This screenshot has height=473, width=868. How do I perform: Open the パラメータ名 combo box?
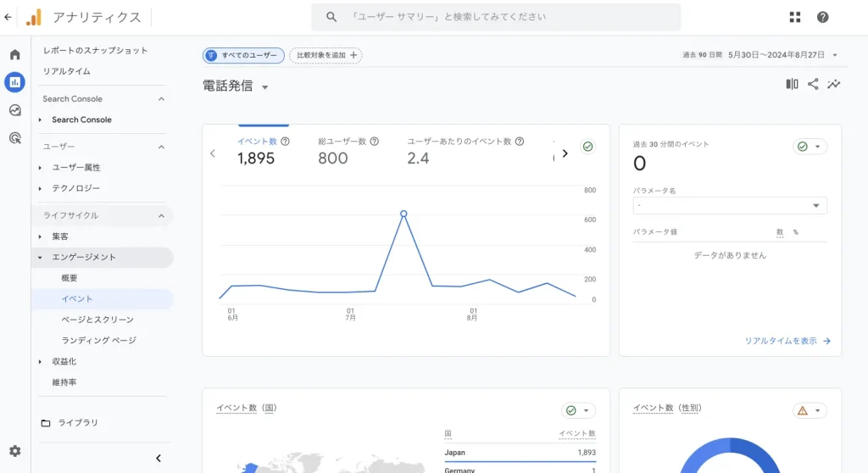point(730,205)
